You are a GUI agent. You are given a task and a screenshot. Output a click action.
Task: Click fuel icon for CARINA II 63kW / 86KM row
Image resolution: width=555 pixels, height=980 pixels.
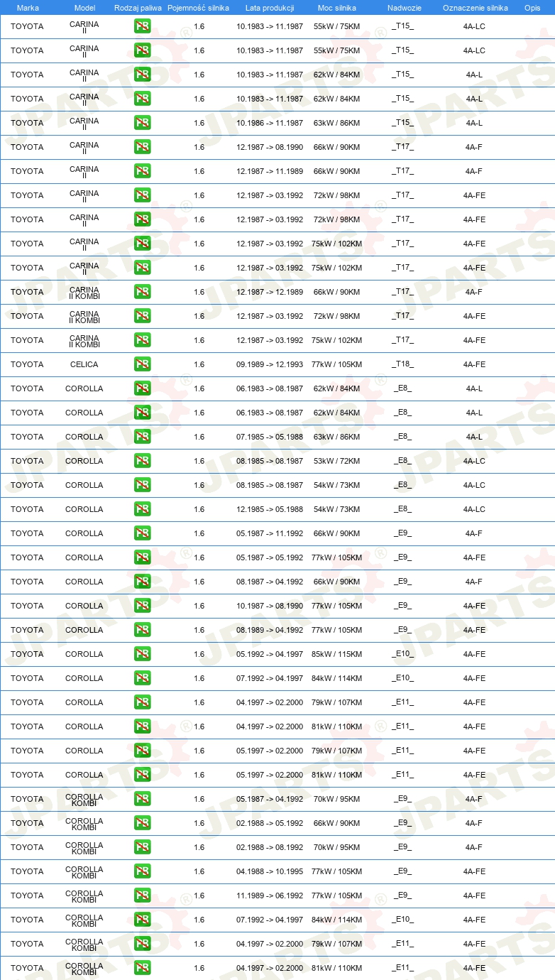pyautogui.click(x=142, y=123)
